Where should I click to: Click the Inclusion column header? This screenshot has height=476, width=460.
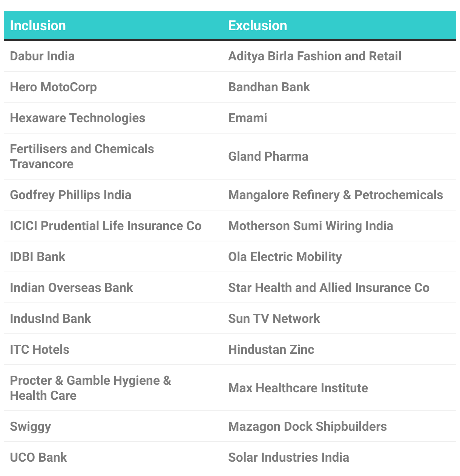coord(38,26)
